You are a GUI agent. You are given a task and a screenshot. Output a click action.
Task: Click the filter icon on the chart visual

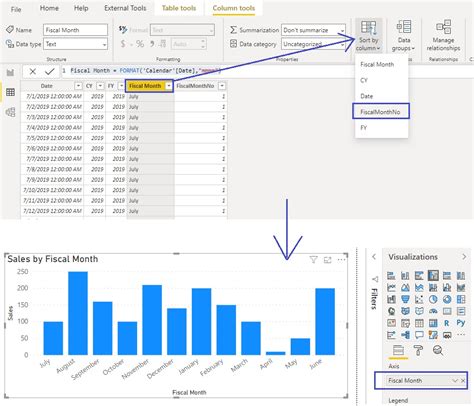313,260
